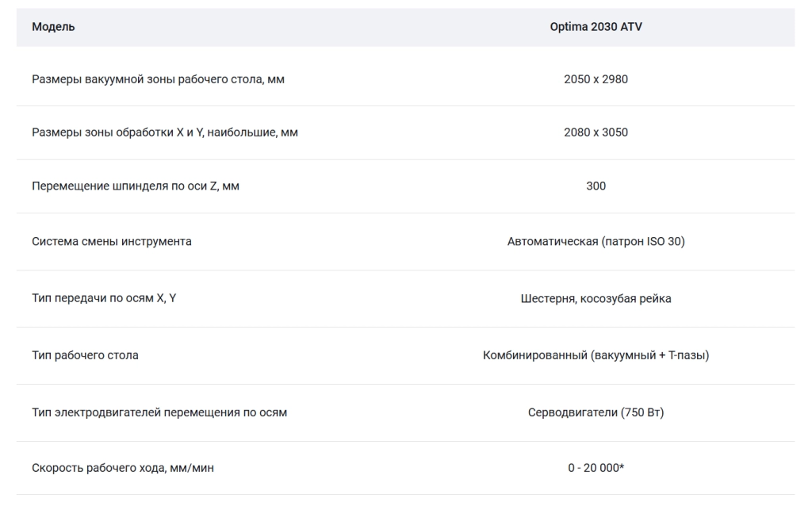The width and height of the screenshot is (812, 506).
Task: Click 'Система смены инструмента' row label
Action: (x=111, y=241)
